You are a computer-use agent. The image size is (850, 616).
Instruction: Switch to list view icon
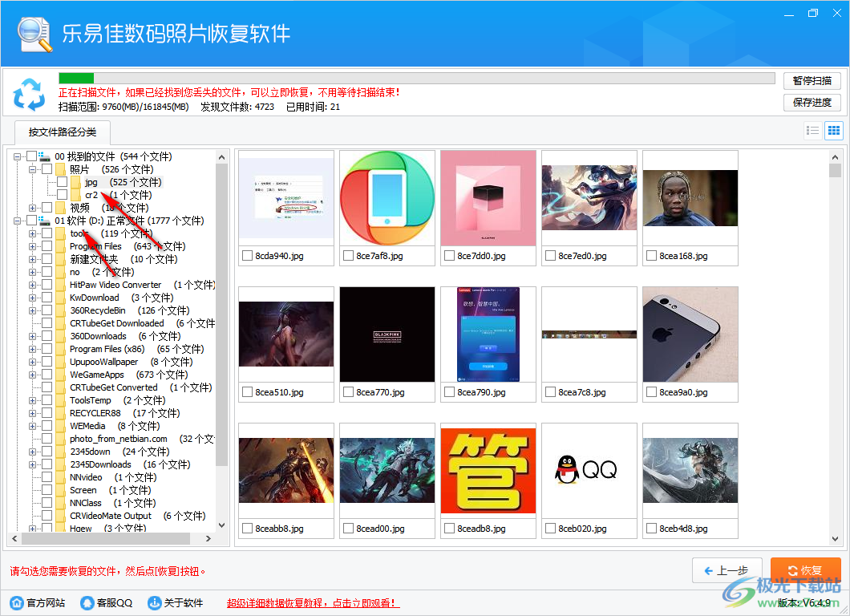click(x=812, y=131)
